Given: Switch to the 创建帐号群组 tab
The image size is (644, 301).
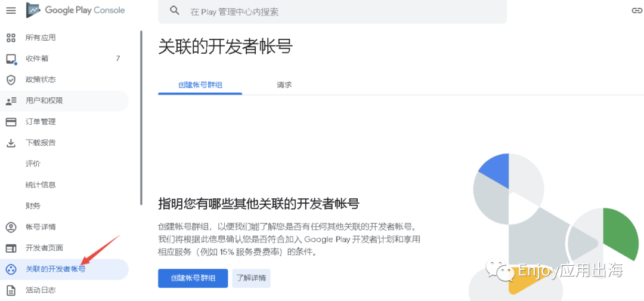Looking at the screenshot, I should pyautogui.click(x=200, y=85).
